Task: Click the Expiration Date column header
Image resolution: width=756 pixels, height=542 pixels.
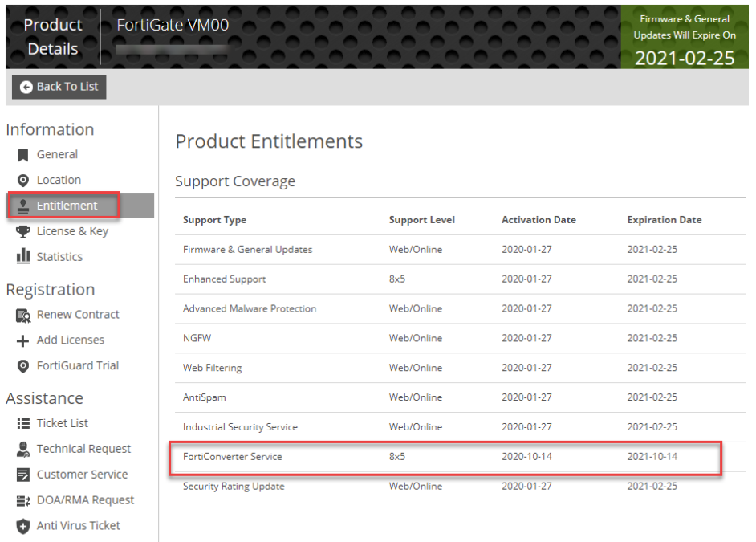Action: [665, 220]
